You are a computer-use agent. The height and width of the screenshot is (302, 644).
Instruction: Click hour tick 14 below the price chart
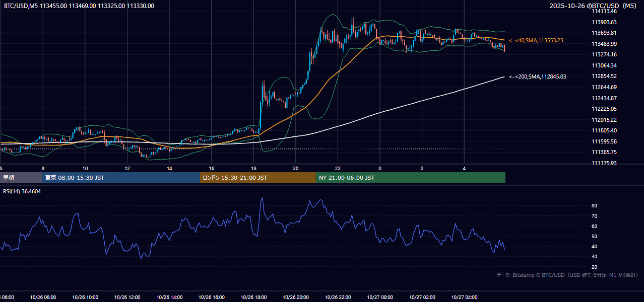click(x=169, y=168)
